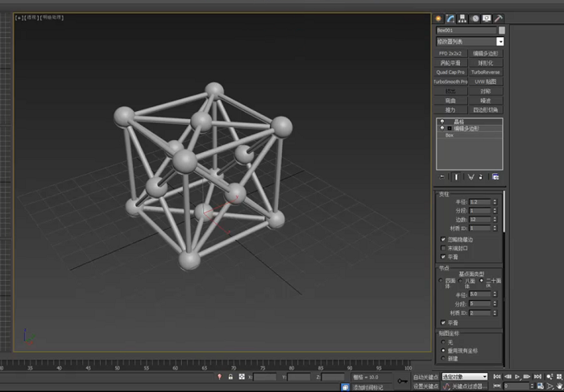This screenshot has height=392, width=564.
Task: Open the Utilities hammer tab
Action: [499, 19]
